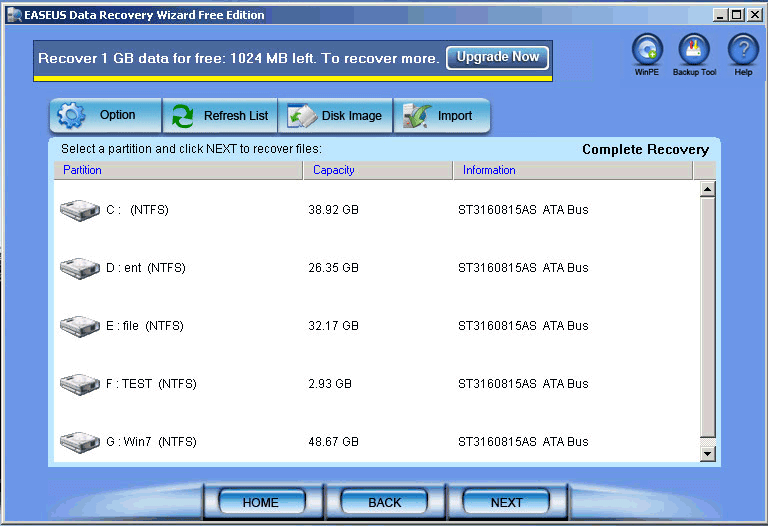The width and height of the screenshot is (768, 526).
Task: Select partition label "C : (NTFS)"
Action: (138, 210)
